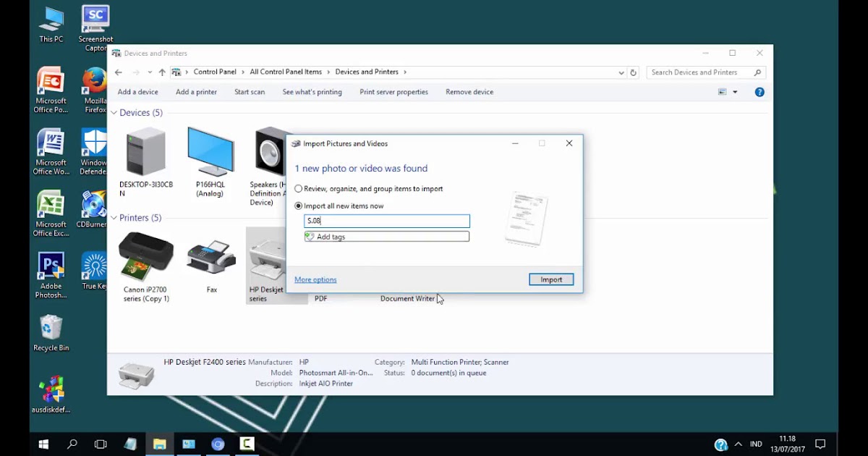Refresh the Devices and Printers address bar

point(634,72)
